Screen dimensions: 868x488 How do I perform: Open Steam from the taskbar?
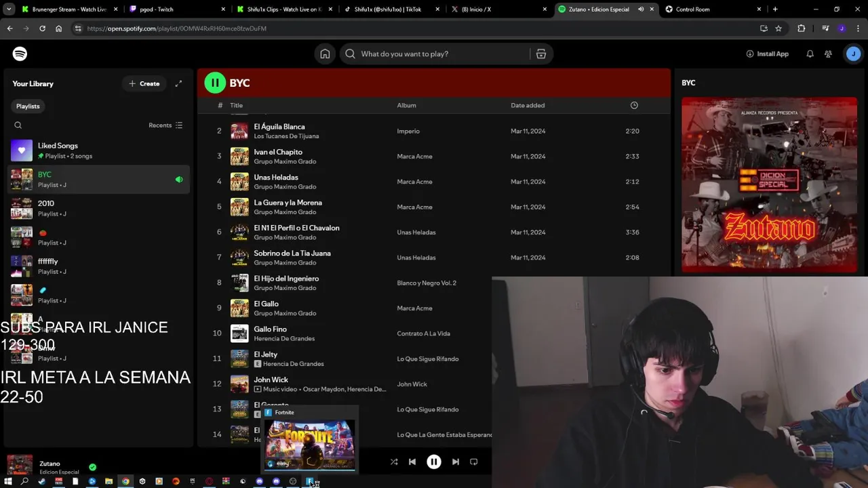tap(41, 481)
